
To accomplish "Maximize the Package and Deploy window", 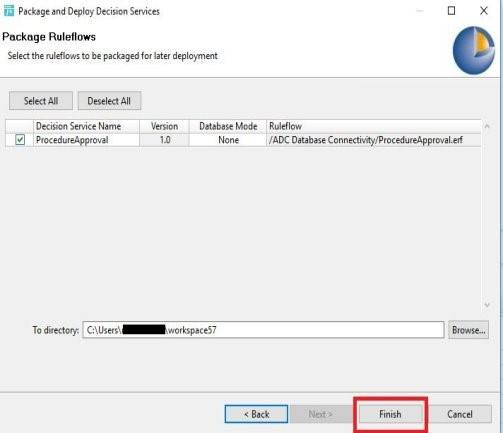I will coord(451,11).
